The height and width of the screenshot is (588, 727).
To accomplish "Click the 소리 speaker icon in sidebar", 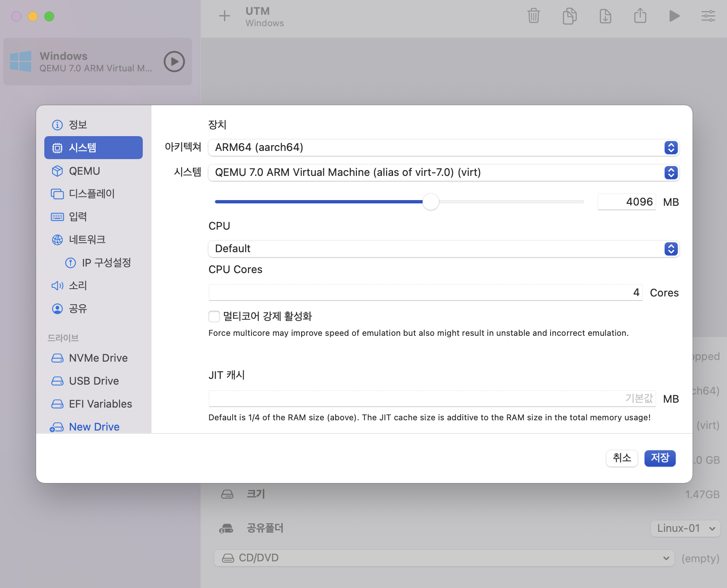I will (57, 285).
